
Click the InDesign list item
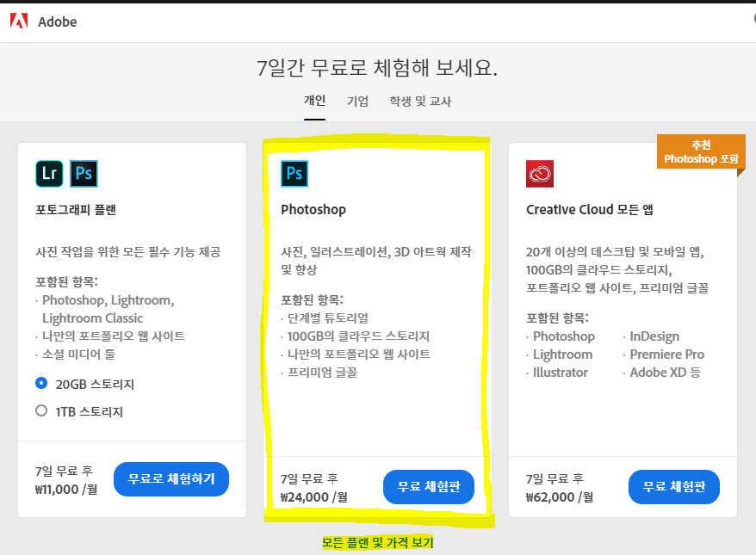[654, 336]
